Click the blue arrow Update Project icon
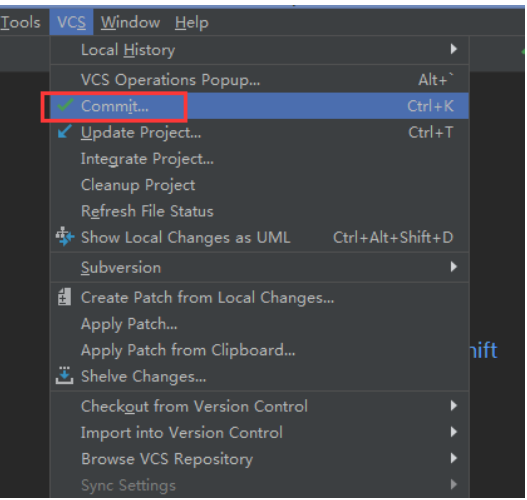This screenshot has height=500, width=527. coord(64,132)
